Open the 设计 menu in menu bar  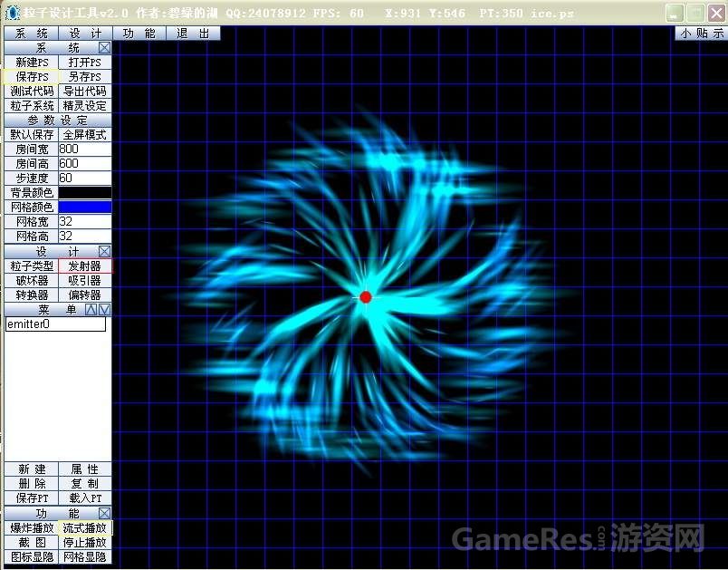tap(86, 33)
